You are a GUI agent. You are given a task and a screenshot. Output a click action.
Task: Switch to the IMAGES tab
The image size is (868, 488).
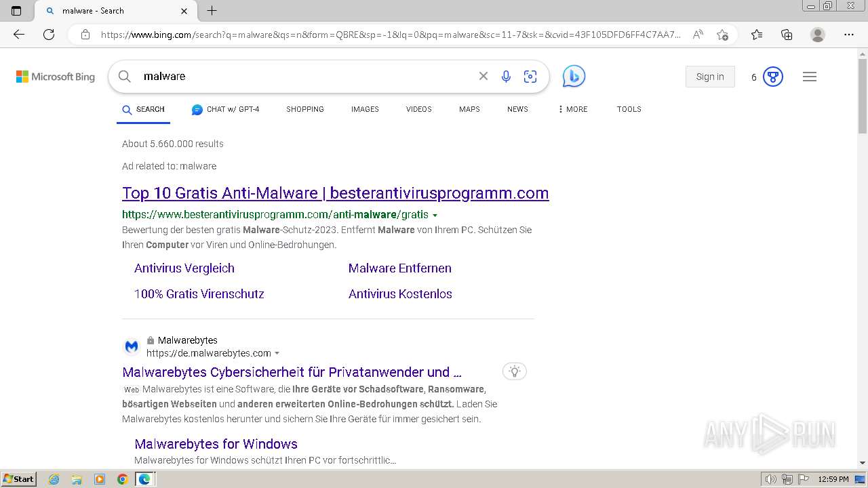(365, 109)
